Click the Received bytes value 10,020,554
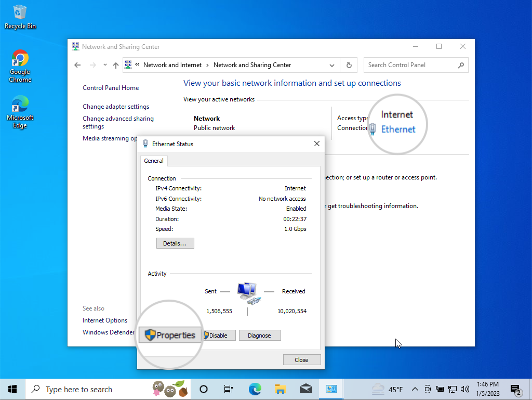Screen dimensions: 532x400 [x=292, y=311]
